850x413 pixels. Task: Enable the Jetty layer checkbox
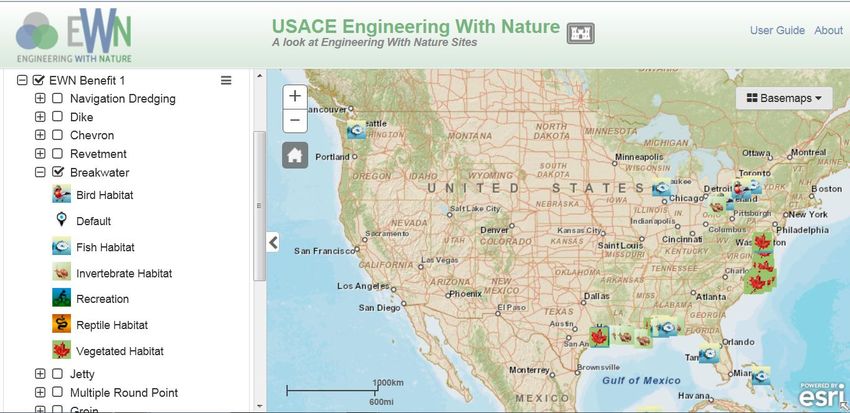pyautogui.click(x=57, y=373)
